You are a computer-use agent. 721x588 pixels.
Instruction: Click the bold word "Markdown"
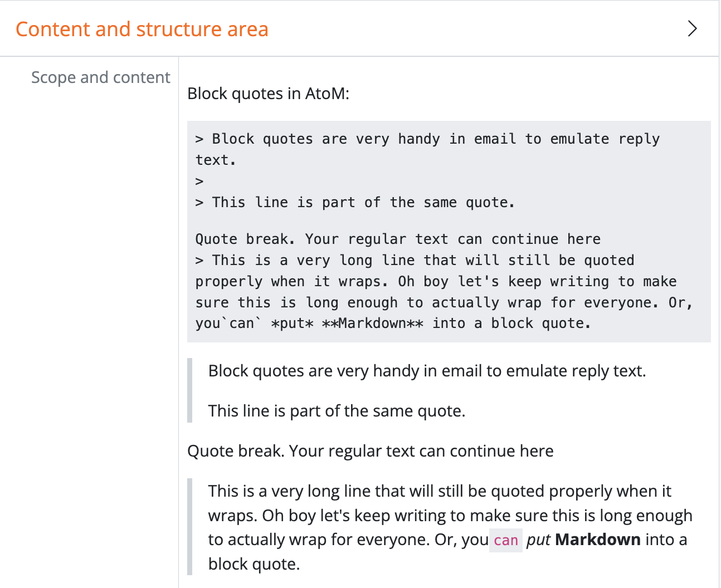click(x=598, y=540)
